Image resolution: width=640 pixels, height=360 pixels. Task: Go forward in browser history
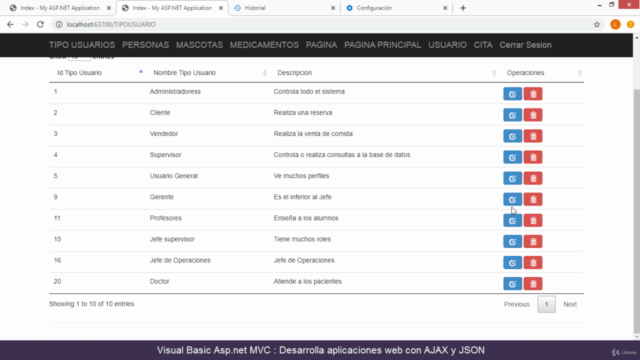pos(25,24)
